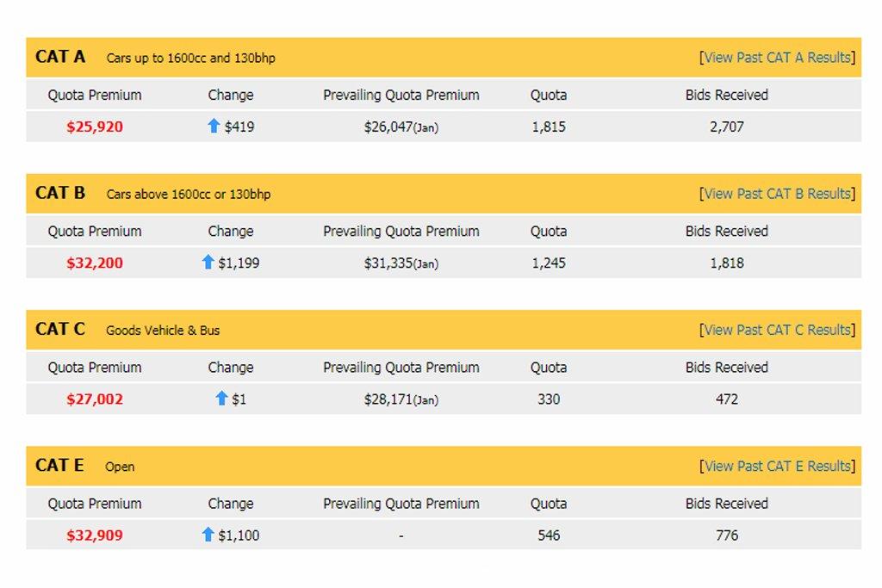The height and width of the screenshot is (588, 882).
Task: Select the CAT C quota premium $27,002
Action: pos(95,399)
